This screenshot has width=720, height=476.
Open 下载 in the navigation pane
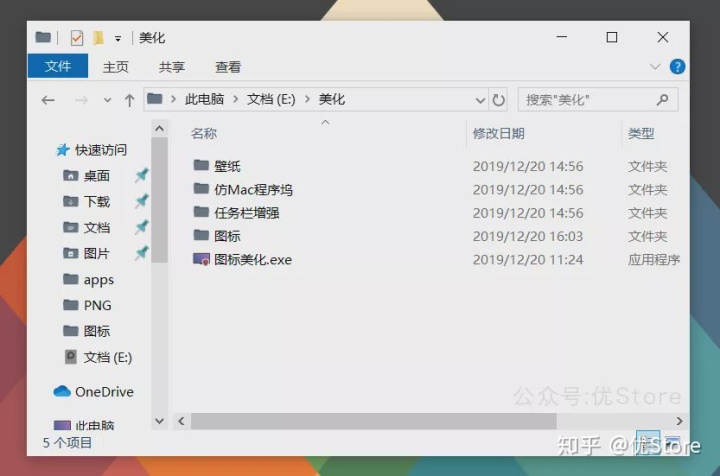96,202
